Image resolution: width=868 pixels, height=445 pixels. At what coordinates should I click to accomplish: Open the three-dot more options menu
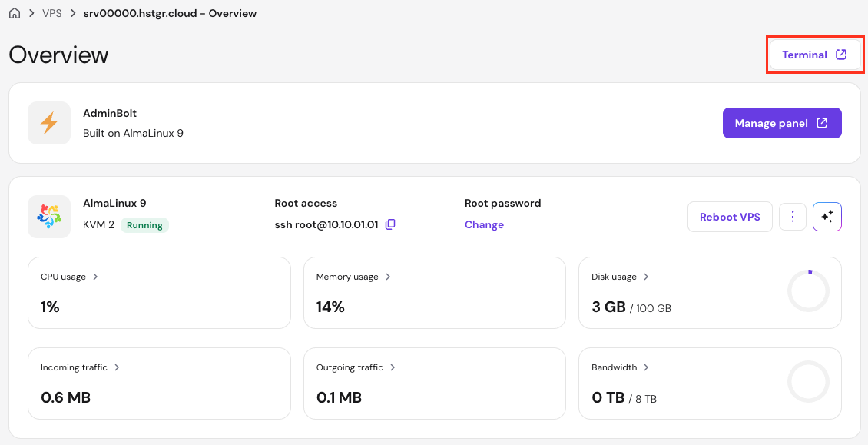793,217
